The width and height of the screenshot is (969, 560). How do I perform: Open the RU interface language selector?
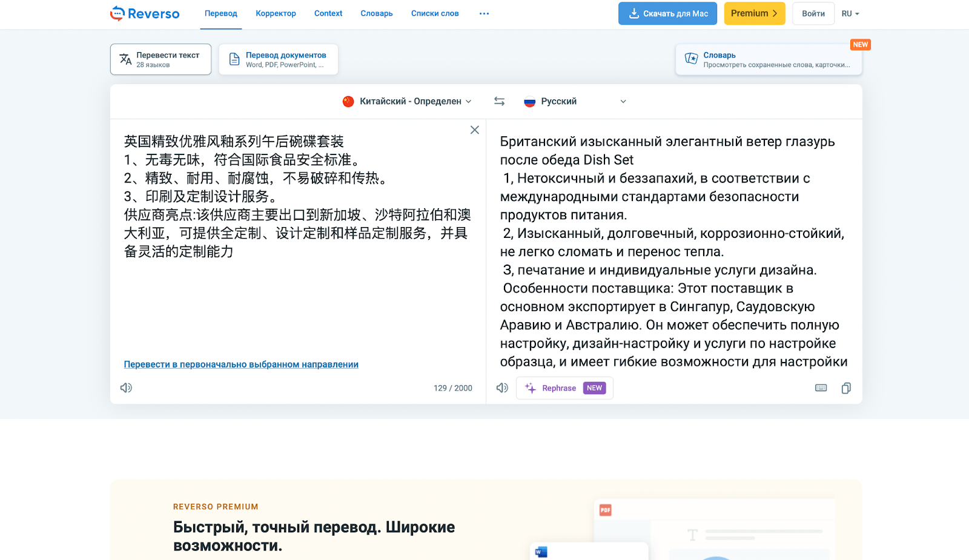[850, 13]
